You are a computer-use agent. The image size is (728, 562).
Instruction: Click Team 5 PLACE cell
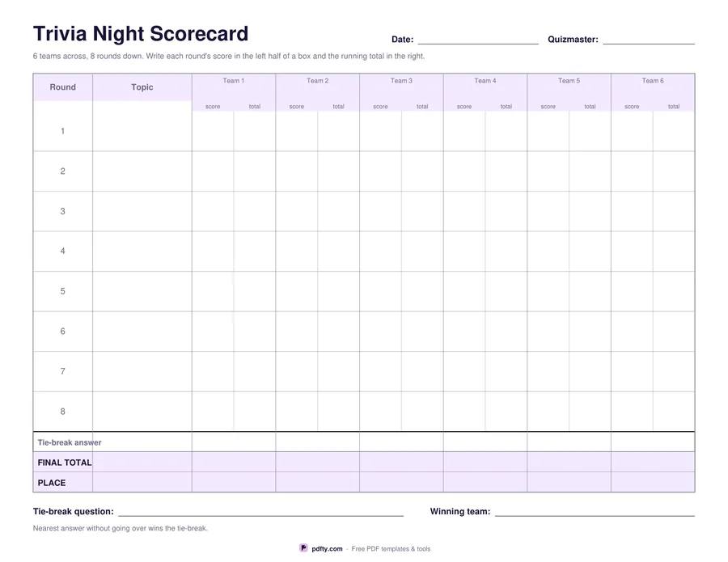[569, 482]
